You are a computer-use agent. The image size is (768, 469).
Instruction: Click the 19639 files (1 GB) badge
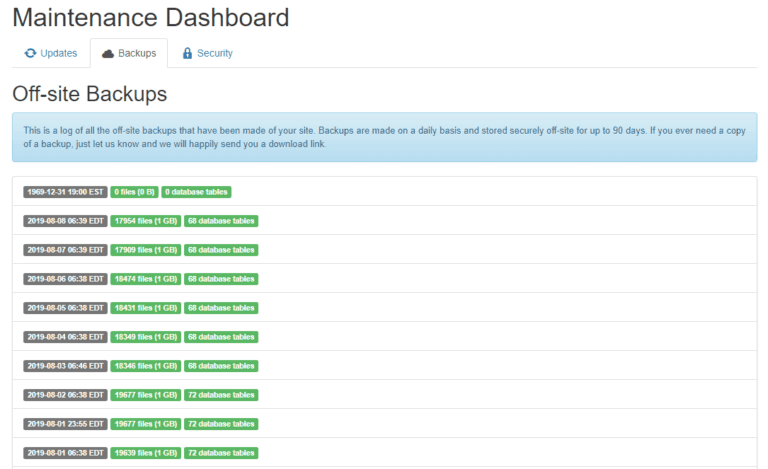click(146, 453)
